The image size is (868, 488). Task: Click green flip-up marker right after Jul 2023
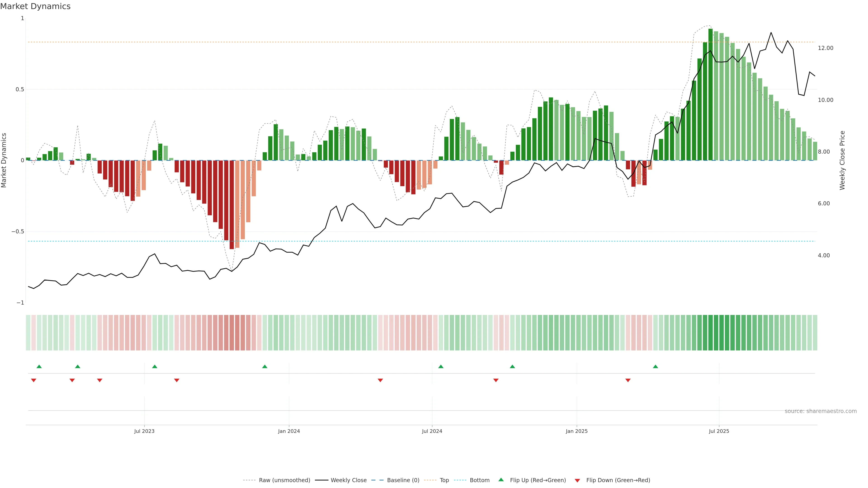155,366
